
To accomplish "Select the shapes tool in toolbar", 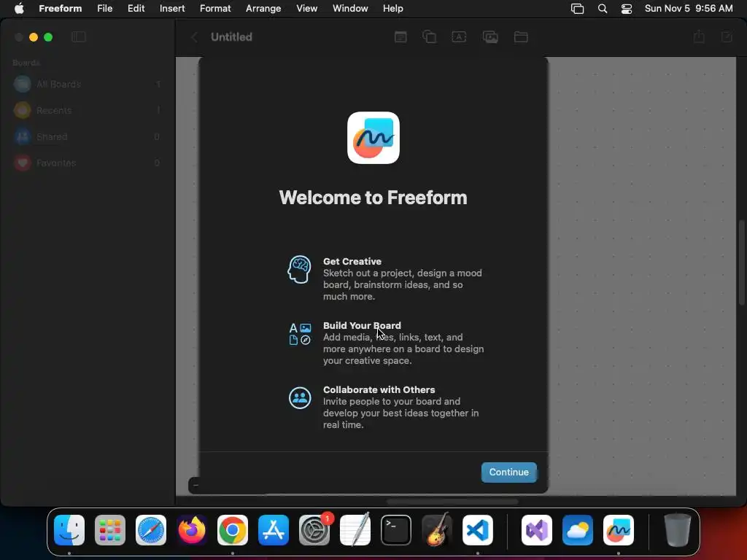I will coord(429,36).
